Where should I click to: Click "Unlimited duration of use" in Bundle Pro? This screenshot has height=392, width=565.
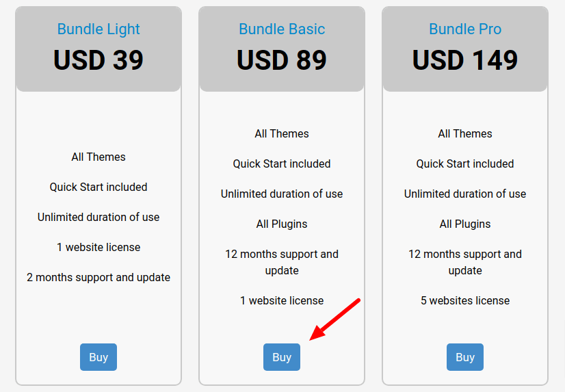click(x=465, y=194)
